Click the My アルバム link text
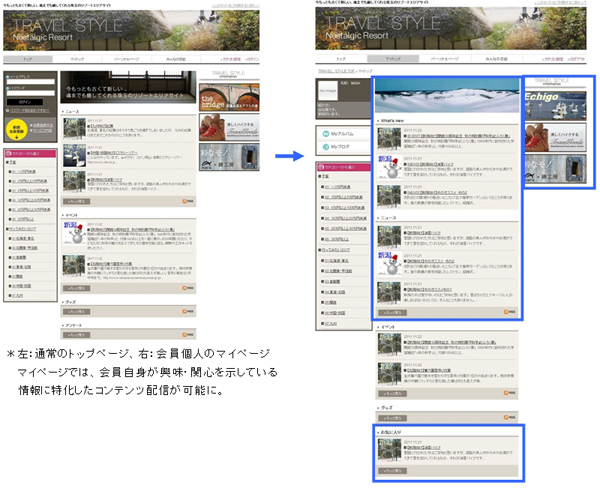 342,134
